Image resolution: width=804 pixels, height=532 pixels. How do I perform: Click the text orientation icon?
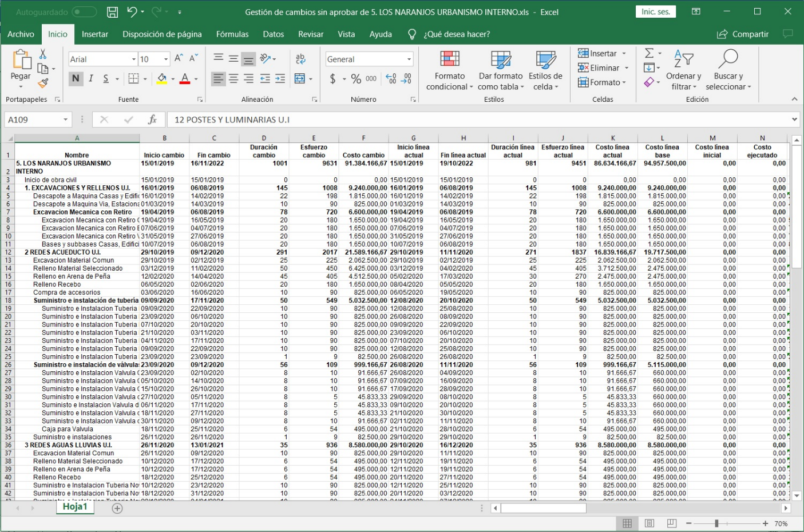[x=265, y=58]
